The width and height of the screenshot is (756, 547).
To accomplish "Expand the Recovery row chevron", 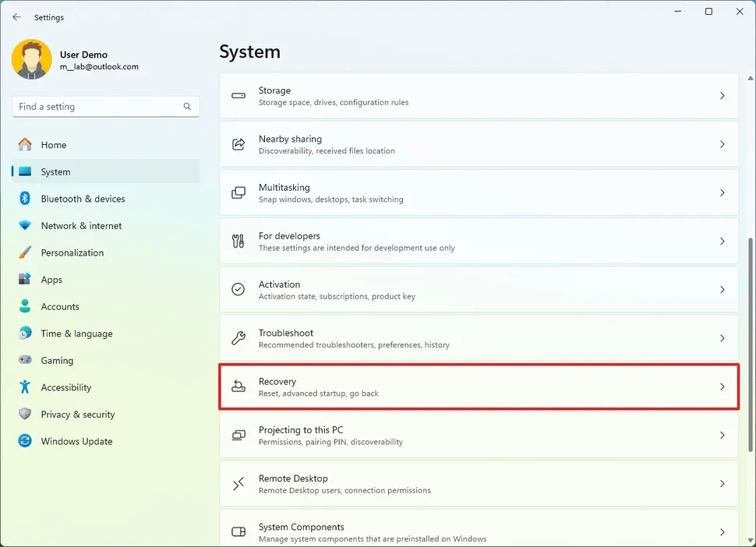I will (722, 386).
